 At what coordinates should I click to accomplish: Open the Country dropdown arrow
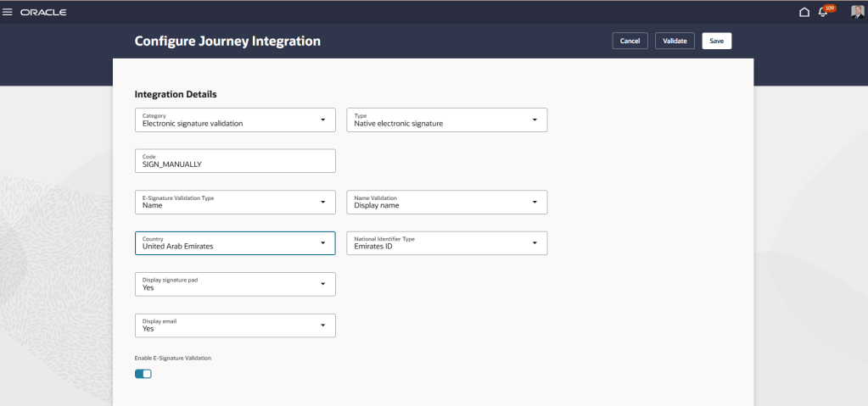coord(322,243)
